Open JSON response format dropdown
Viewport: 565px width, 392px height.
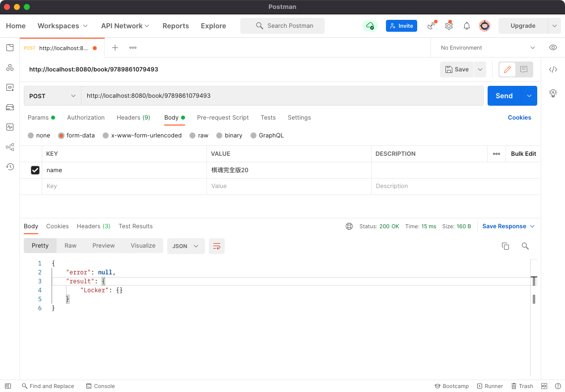[186, 246]
